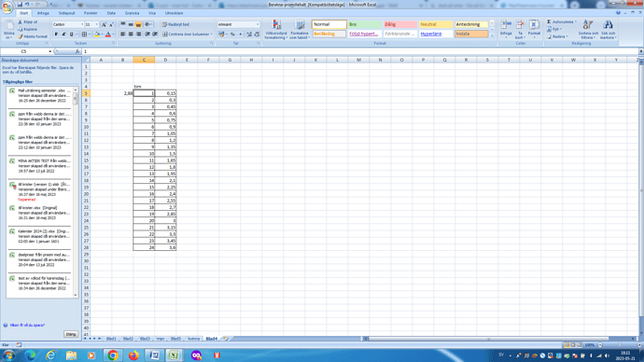This screenshot has height=362, width=644.
Task: Toggle the bottom align button
Action: (x=138, y=24)
